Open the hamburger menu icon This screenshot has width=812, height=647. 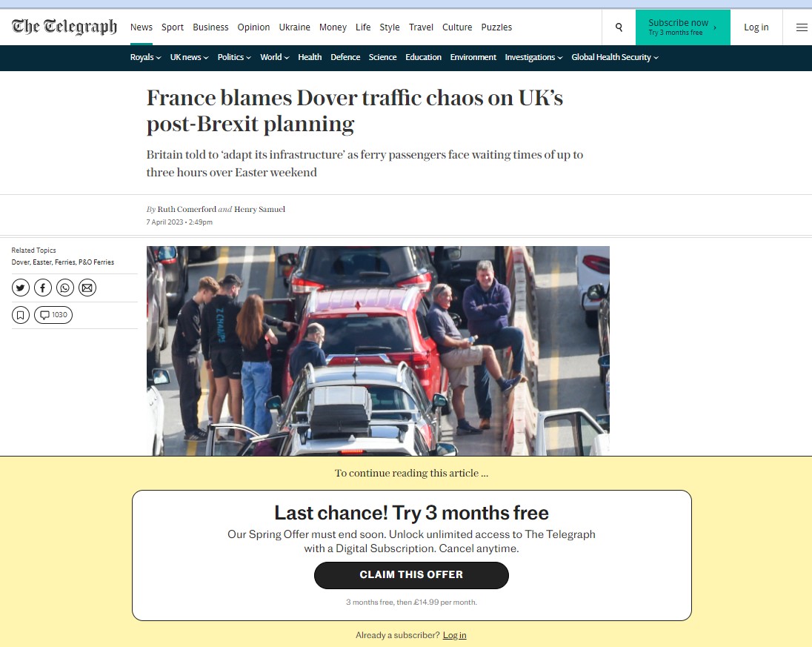(801, 27)
